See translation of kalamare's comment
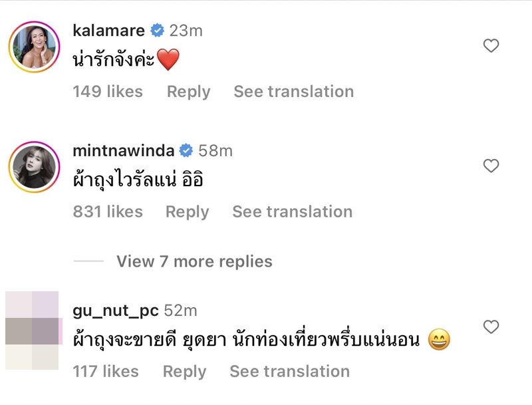 (293, 92)
